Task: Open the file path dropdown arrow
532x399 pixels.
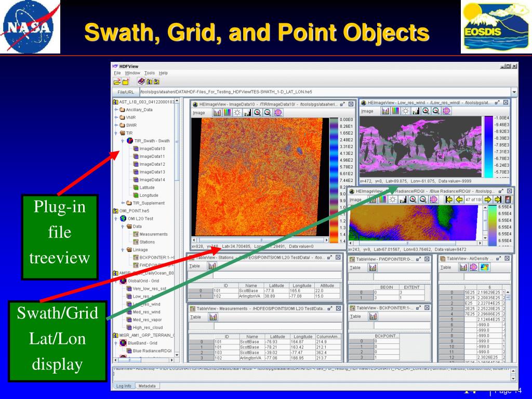Action: pos(514,92)
